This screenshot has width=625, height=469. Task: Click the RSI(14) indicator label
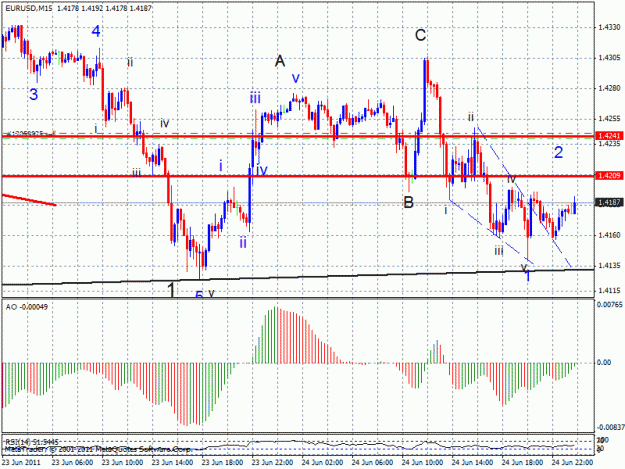pos(31,442)
